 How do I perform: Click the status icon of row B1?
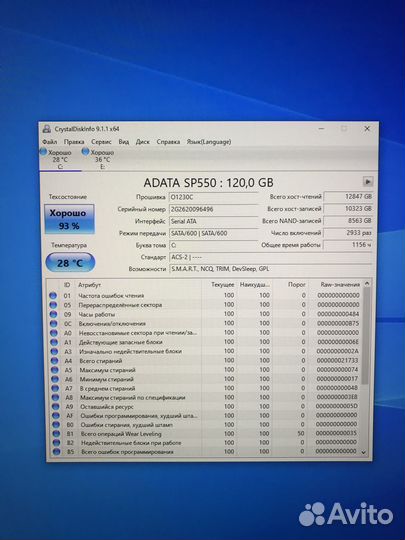[56, 434]
